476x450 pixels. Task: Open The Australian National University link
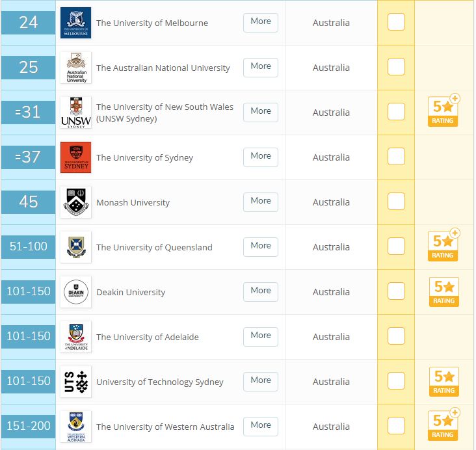click(x=163, y=68)
